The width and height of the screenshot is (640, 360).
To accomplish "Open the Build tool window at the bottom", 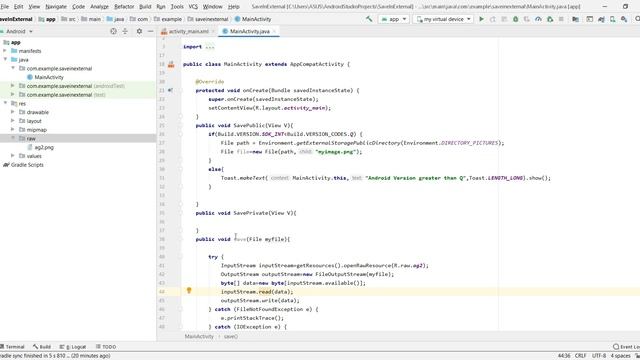I will click(x=42, y=347).
